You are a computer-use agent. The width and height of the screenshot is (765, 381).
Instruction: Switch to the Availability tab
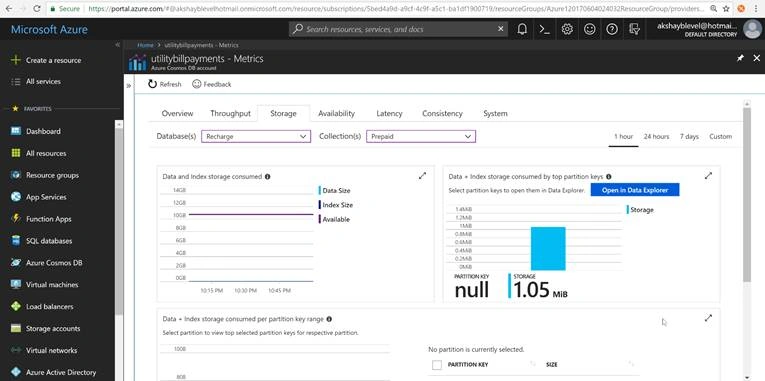(x=336, y=113)
